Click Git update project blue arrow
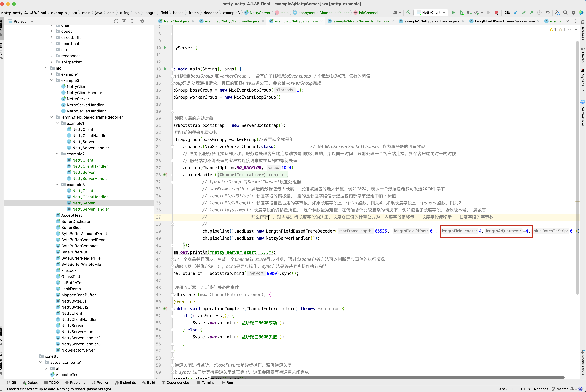Image resolution: width=586 pixels, height=392 pixels. pyautogui.click(x=516, y=13)
